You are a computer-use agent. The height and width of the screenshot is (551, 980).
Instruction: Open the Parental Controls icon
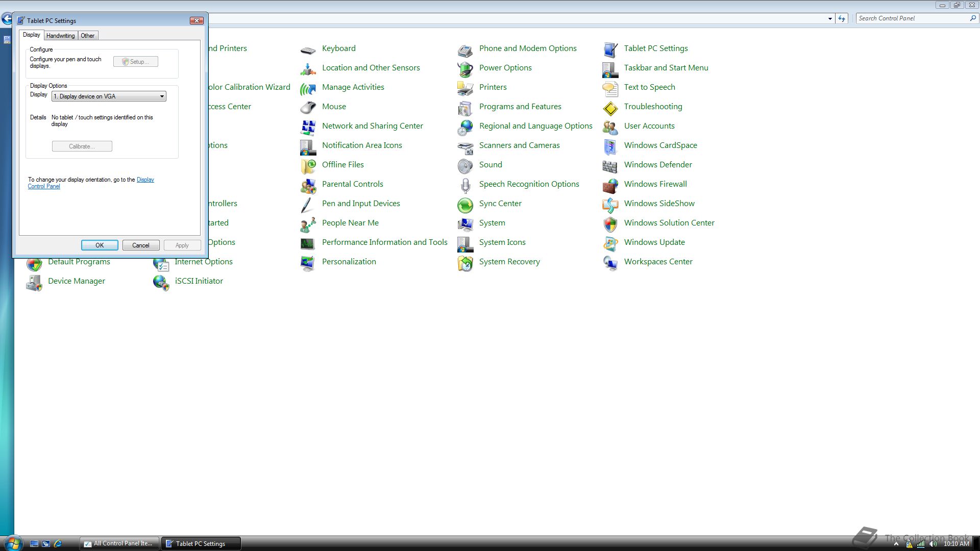[308, 185]
